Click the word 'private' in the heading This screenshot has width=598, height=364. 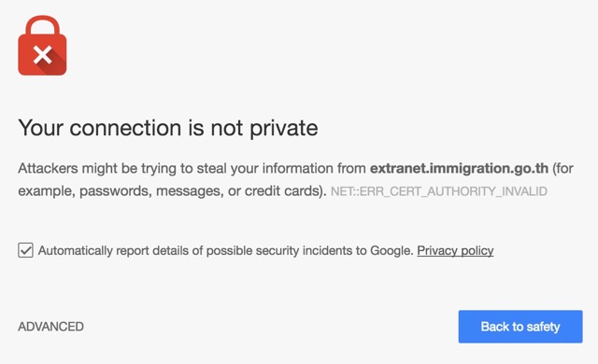pyautogui.click(x=284, y=129)
